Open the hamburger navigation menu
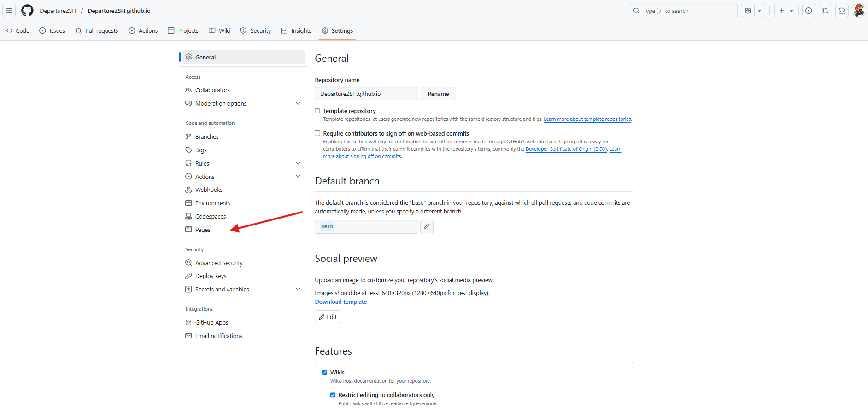This screenshot has width=868, height=409. click(x=9, y=11)
